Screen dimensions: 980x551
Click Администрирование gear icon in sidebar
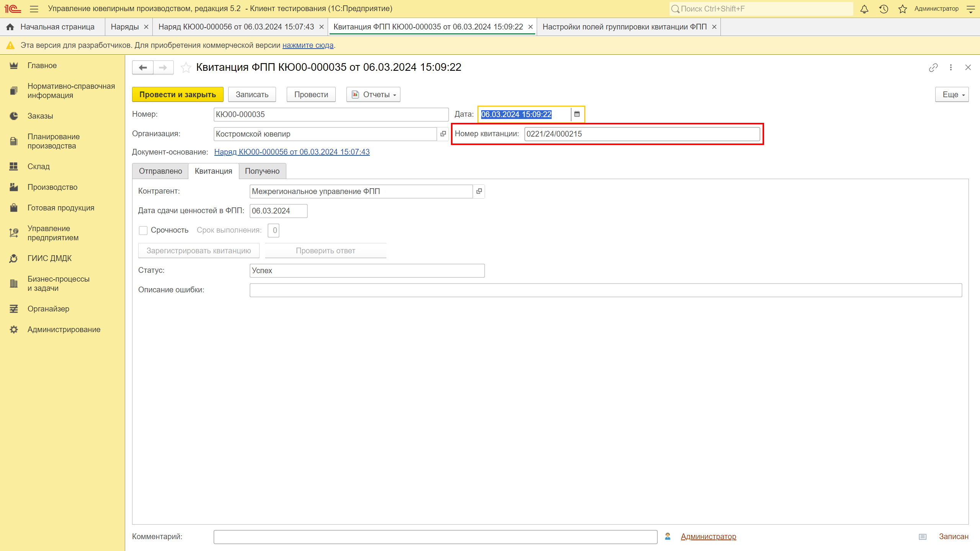14,329
